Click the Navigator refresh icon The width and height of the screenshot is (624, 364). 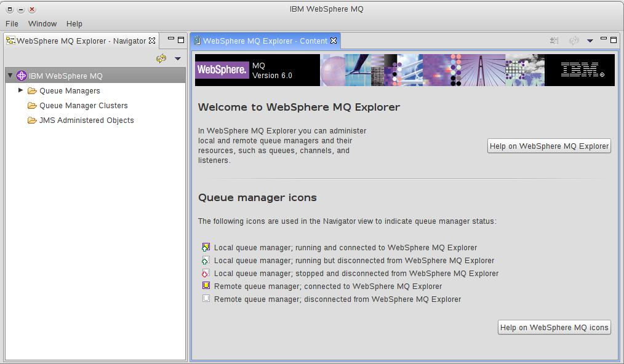161,58
